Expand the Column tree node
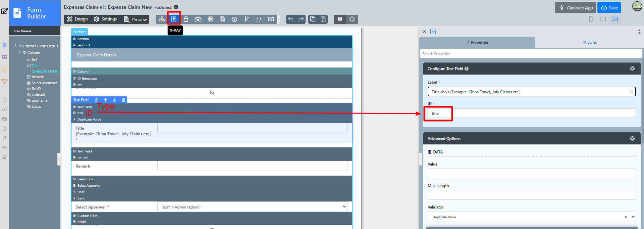This screenshot has width=644, height=229. click(x=20, y=52)
